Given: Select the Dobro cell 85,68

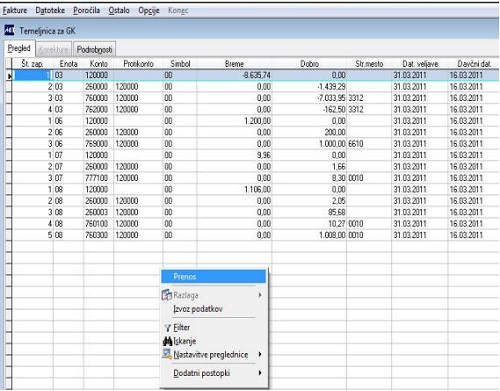Looking at the screenshot, I should coord(309,212).
